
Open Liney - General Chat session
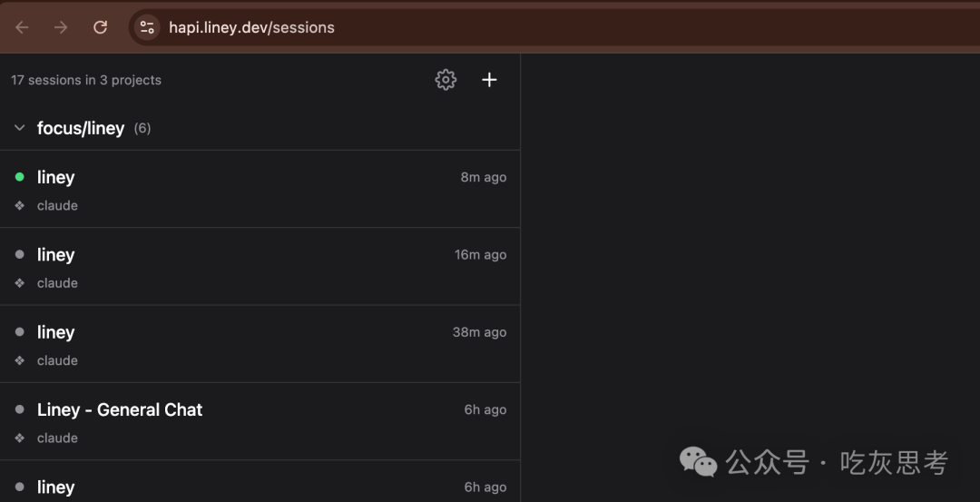260,422
